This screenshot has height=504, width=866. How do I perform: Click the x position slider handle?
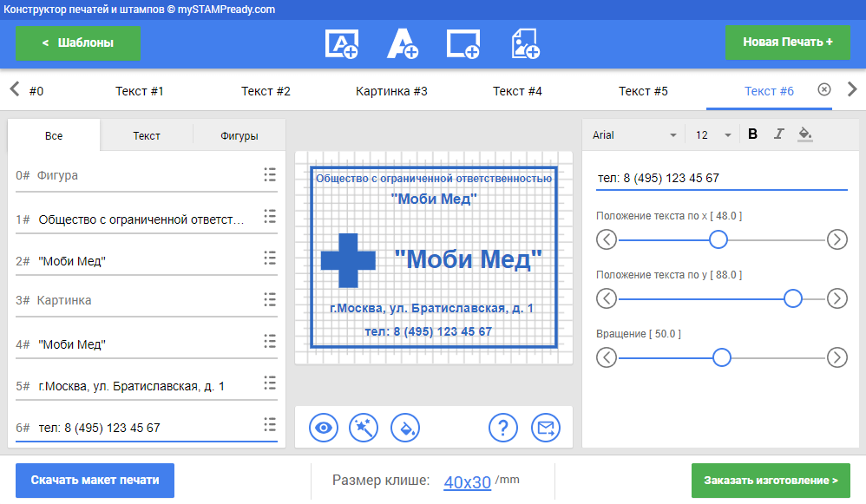(x=718, y=239)
